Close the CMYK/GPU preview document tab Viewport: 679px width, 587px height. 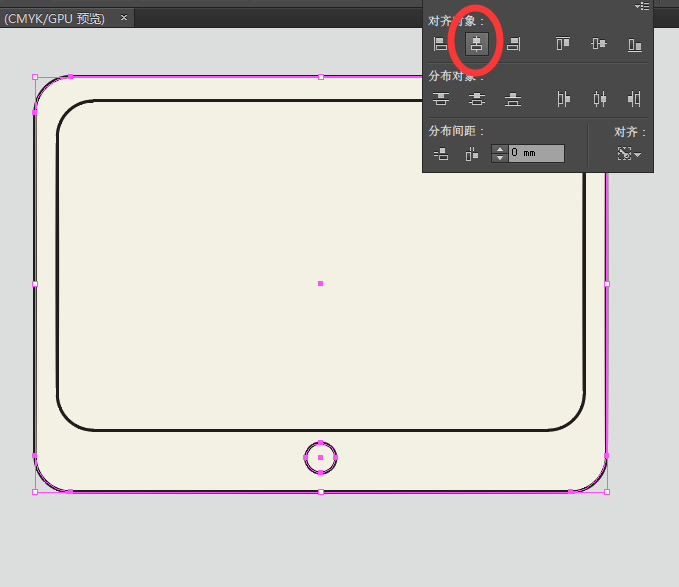124,18
